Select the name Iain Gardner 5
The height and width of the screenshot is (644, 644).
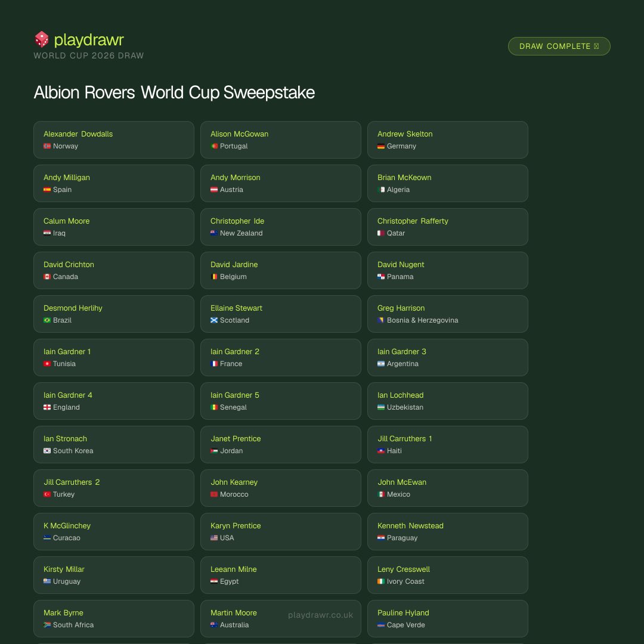235,395
